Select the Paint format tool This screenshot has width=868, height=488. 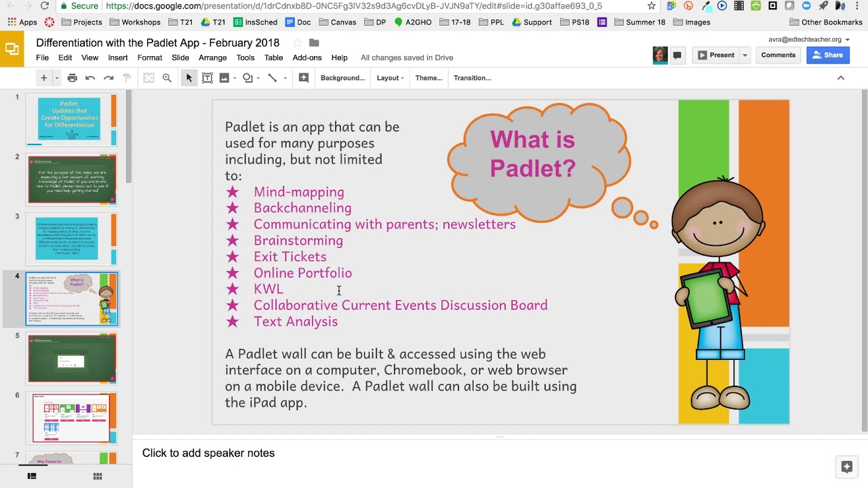click(x=126, y=78)
